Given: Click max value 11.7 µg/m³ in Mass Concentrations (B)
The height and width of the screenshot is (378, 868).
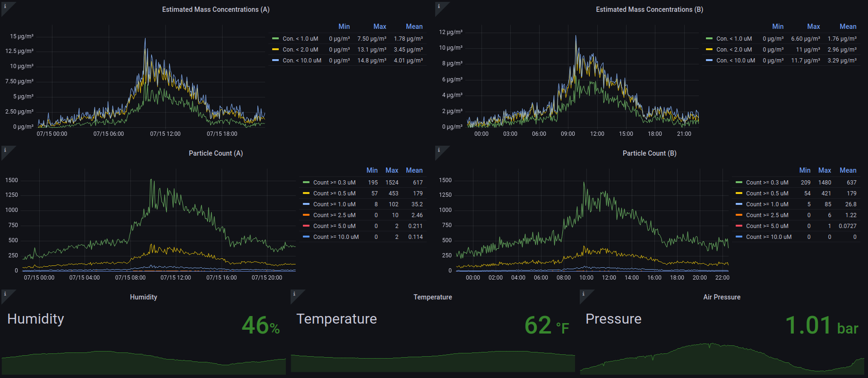Looking at the screenshot, I should (x=806, y=61).
